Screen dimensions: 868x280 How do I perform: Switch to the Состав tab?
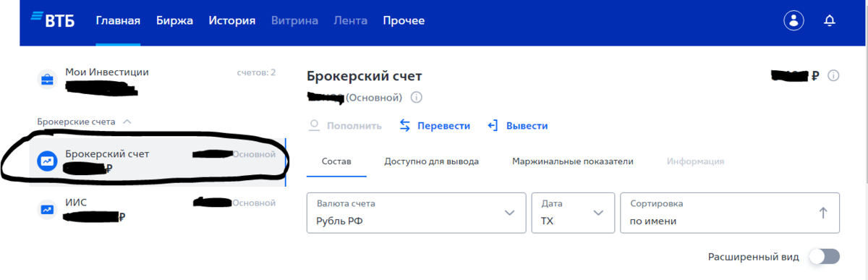[336, 161]
